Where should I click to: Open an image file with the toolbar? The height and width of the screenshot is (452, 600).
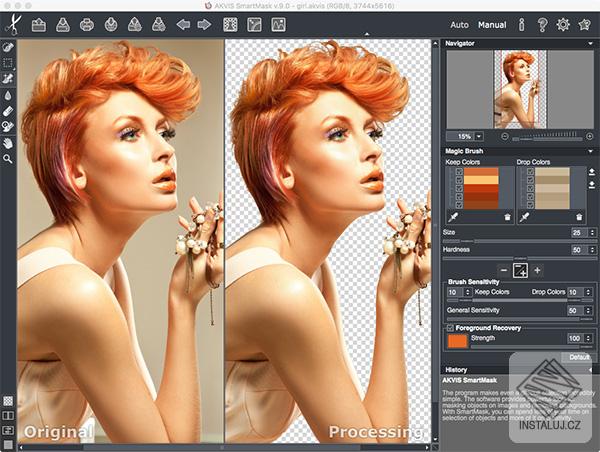click(39, 25)
